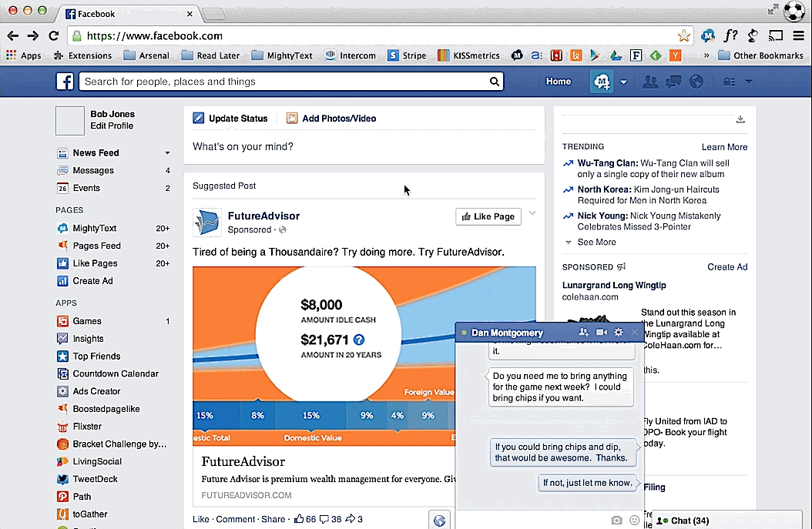Click the camera icon in the chat box

(x=616, y=521)
